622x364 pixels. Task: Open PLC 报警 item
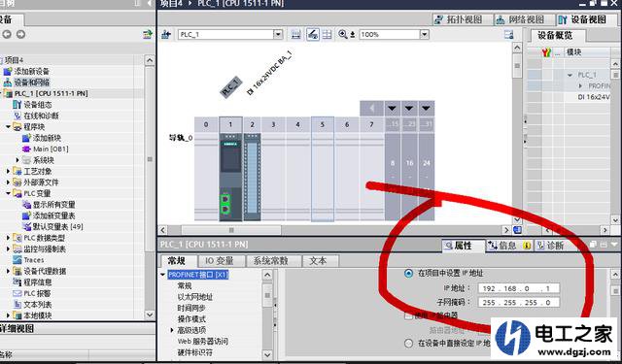click(37, 293)
